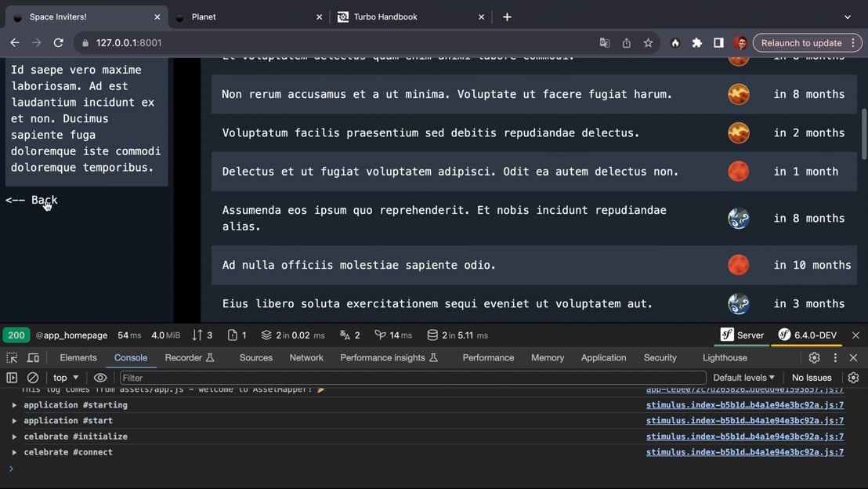The height and width of the screenshot is (489, 868).
Task: Open the DevTools settings gear
Action: [x=814, y=358]
